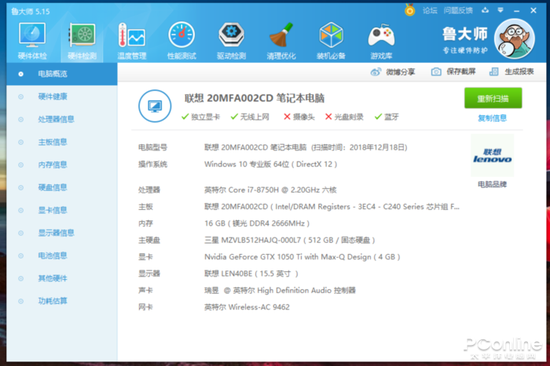550x366 pixels.
Task: Open 驱动检测 driver detection
Action: [231, 40]
